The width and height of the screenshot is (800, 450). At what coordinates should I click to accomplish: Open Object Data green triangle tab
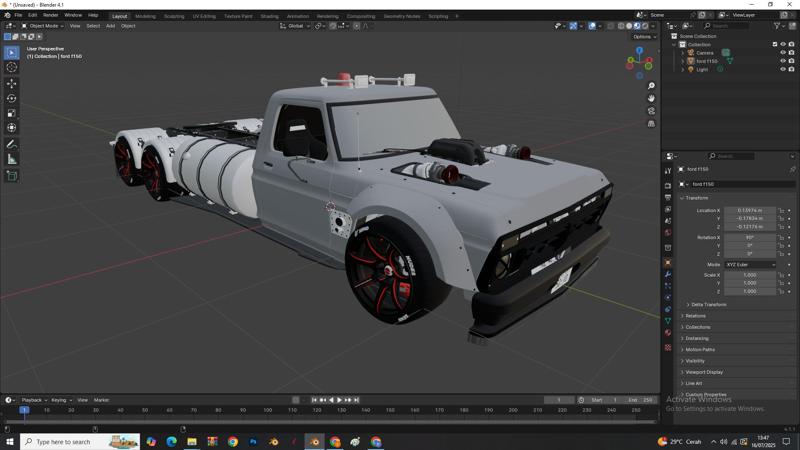tap(668, 321)
